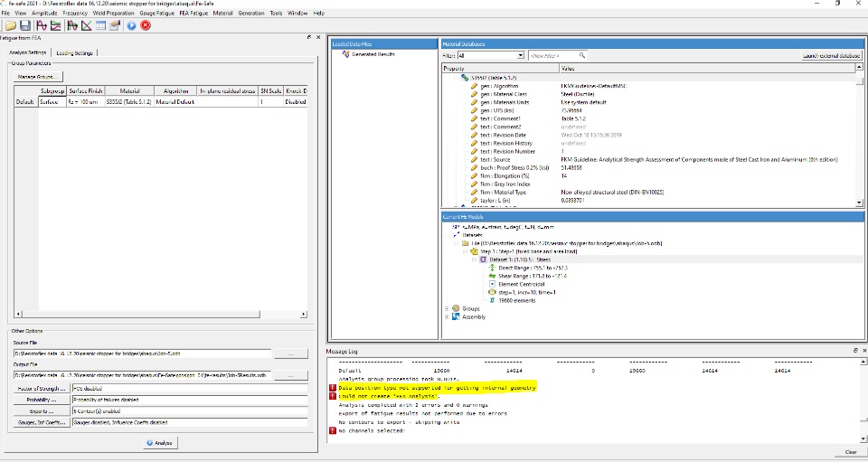Click the pencil icon beside fkm : Material Type
Screen dimensions: 868x462
[474, 193]
